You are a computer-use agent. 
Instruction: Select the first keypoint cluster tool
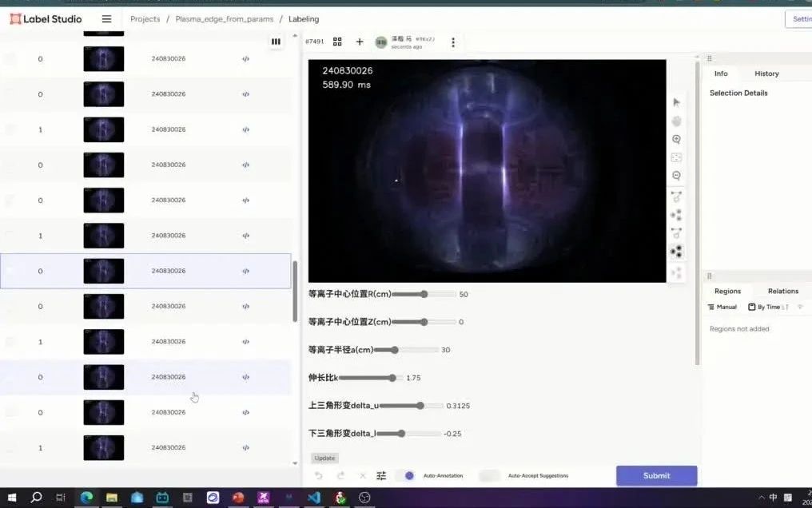[676, 215]
